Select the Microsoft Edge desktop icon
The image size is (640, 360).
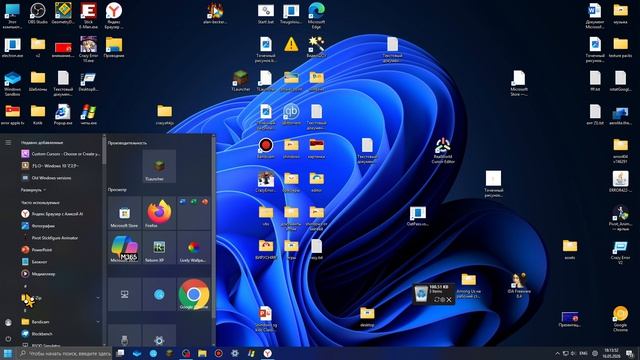coord(316,16)
